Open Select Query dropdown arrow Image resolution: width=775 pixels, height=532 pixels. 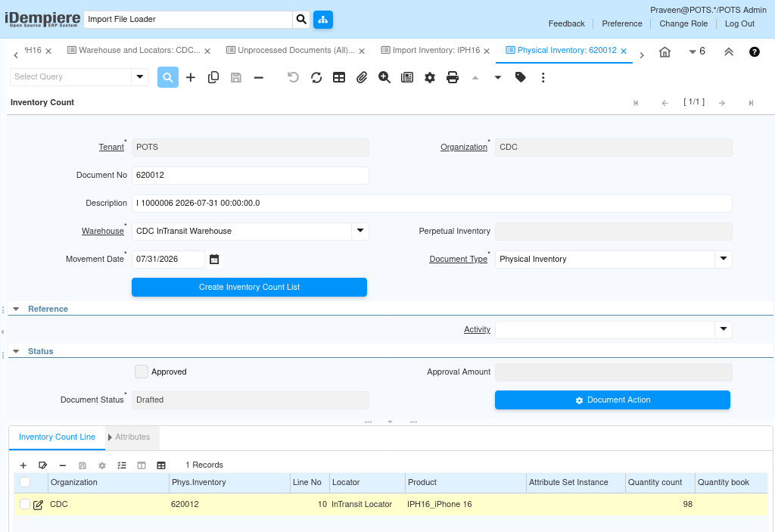tap(140, 76)
